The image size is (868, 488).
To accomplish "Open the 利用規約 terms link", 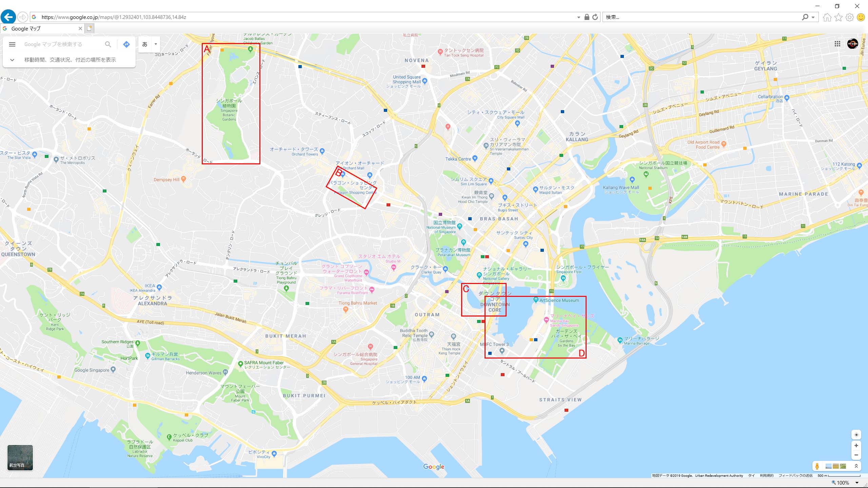I will pos(767,475).
